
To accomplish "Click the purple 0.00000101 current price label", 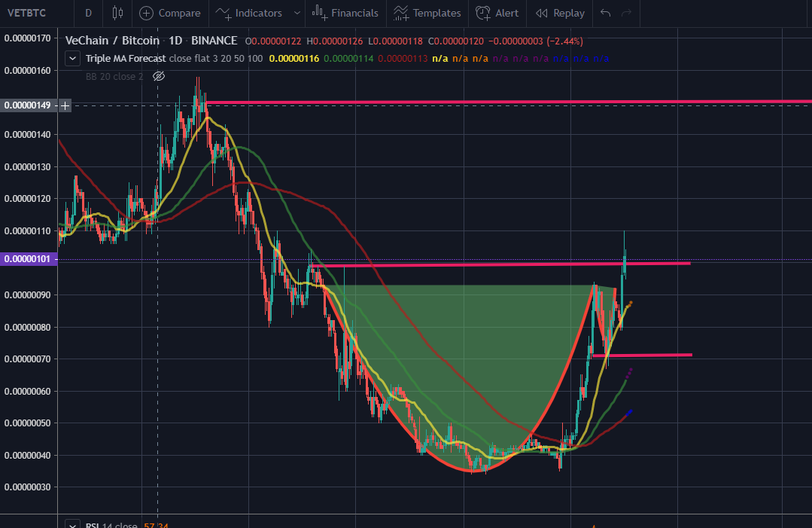I will point(27,259).
